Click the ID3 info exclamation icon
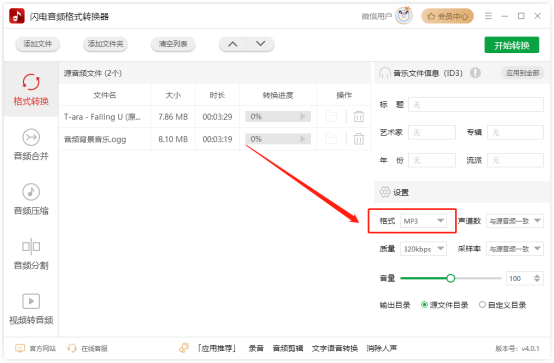This screenshot has height=363, width=554. 475,73
